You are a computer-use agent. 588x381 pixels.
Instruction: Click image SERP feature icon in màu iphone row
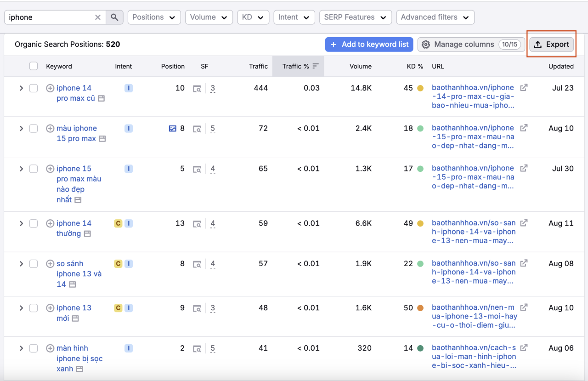(x=173, y=129)
